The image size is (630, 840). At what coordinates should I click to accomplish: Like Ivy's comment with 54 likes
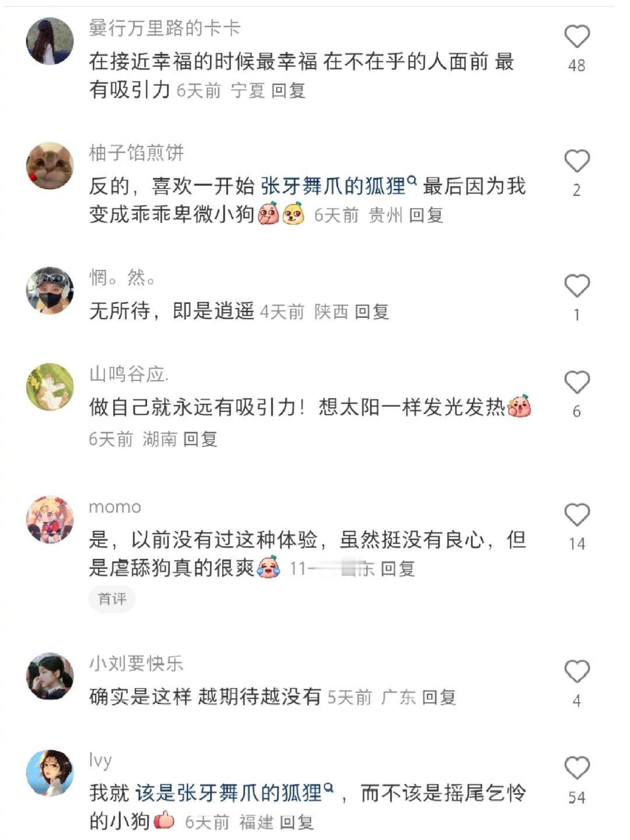[x=577, y=768]
